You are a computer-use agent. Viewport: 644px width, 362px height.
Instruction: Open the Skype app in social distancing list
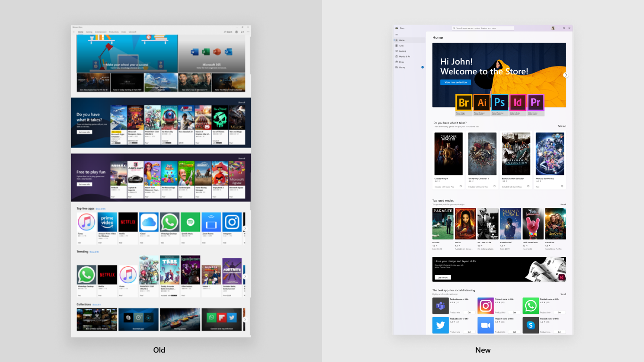(x=530, y=325)
